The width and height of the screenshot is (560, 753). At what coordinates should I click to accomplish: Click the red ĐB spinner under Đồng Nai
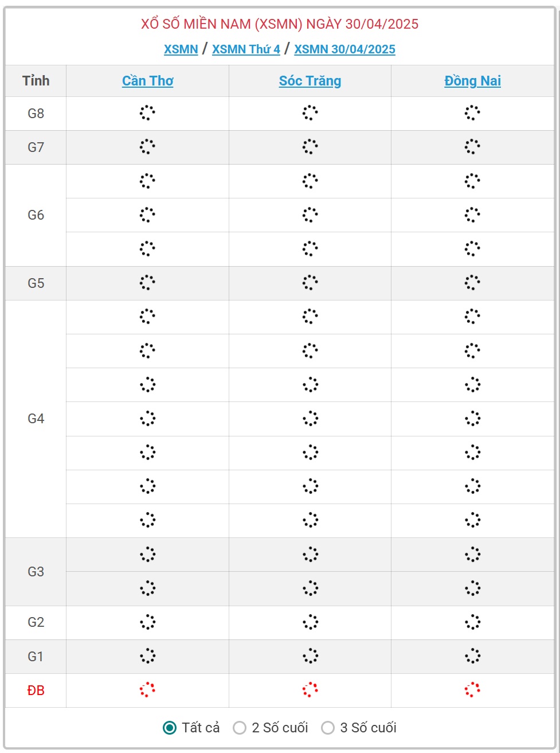(x=472, y=690)
